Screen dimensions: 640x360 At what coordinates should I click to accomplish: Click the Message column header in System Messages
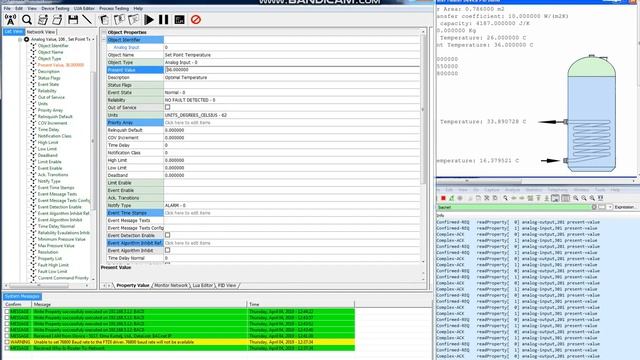(x=139, y=304)
